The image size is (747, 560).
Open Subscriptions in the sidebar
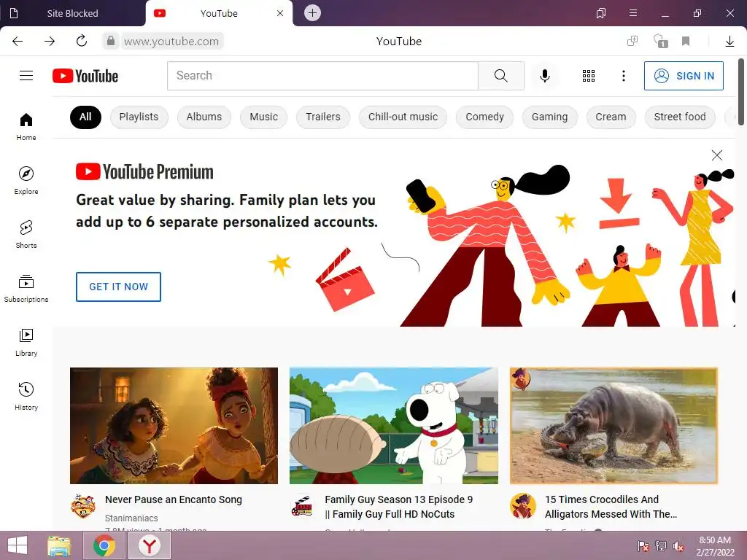(26, 288)
